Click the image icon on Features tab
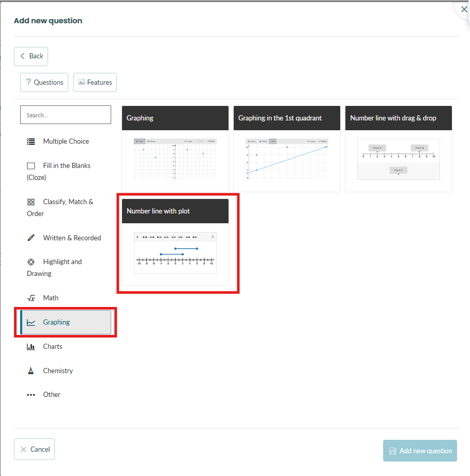The width and height of the screenshot is (470, 476). 82,82
